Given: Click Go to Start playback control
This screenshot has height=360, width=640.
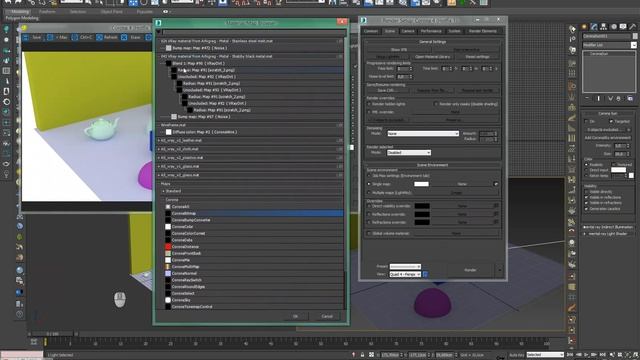Looking at the screenshot, I should [570, 355].
